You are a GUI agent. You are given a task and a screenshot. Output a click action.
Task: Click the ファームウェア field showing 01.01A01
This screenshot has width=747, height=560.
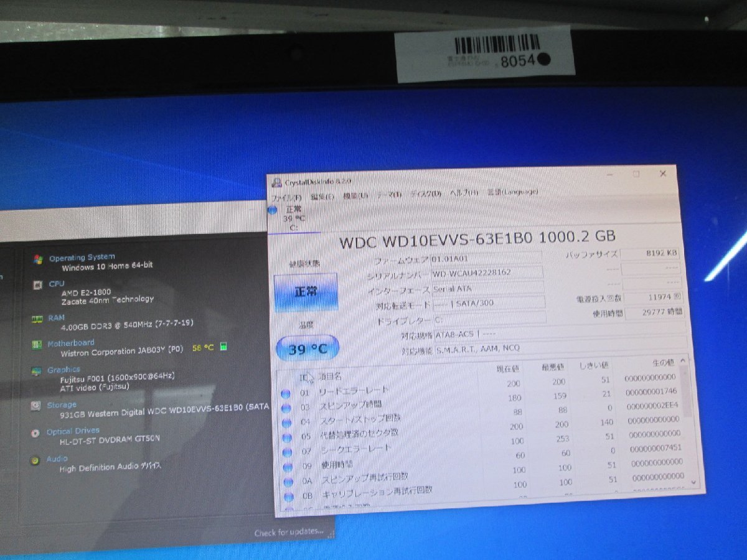coord(486,258)
